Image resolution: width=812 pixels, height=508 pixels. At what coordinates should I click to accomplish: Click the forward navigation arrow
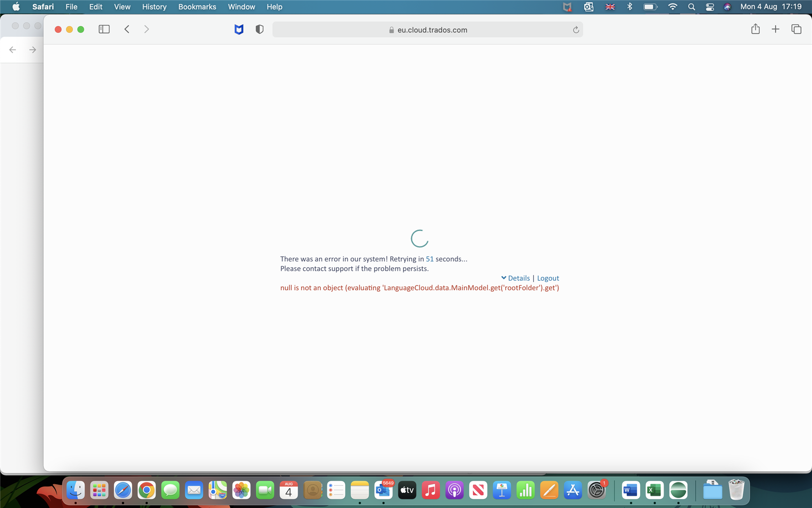pos(146,29)
